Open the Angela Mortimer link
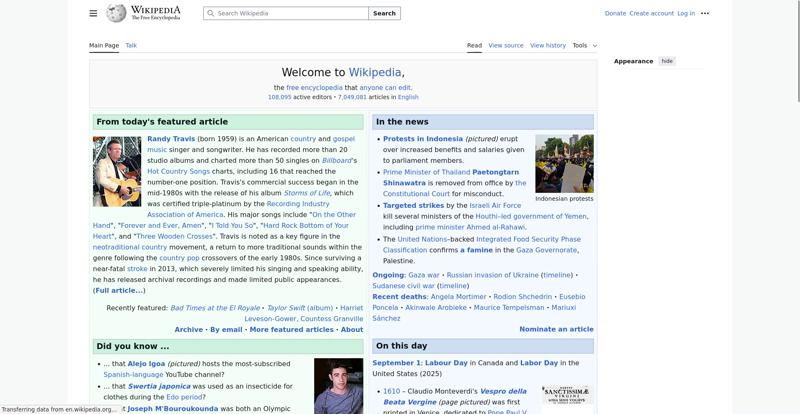The width and height of the screenshot is (800, 414). 459,297
